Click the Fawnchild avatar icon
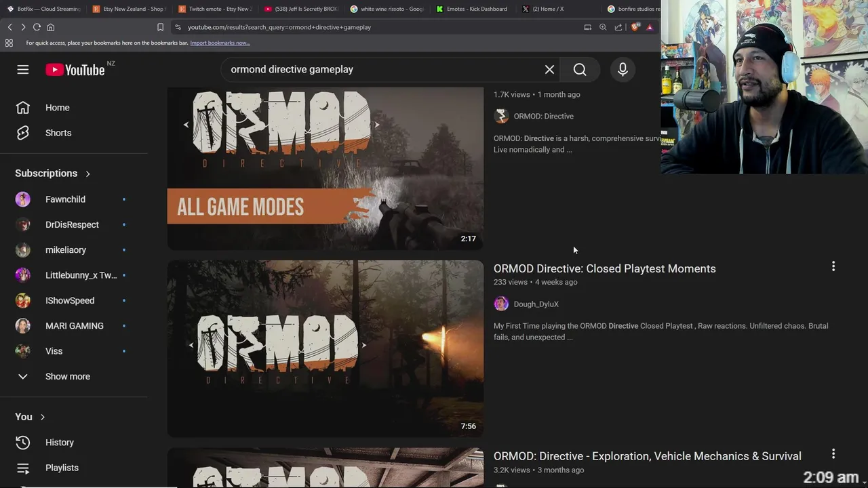Image resolution: width=868 pixels, height=488 pixels. (x=23, y=199)
